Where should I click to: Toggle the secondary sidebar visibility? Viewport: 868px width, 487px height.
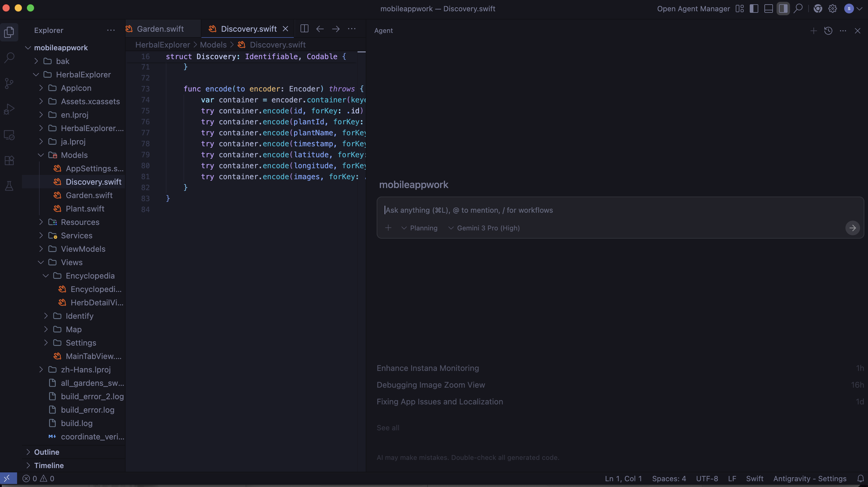(783, 9)
